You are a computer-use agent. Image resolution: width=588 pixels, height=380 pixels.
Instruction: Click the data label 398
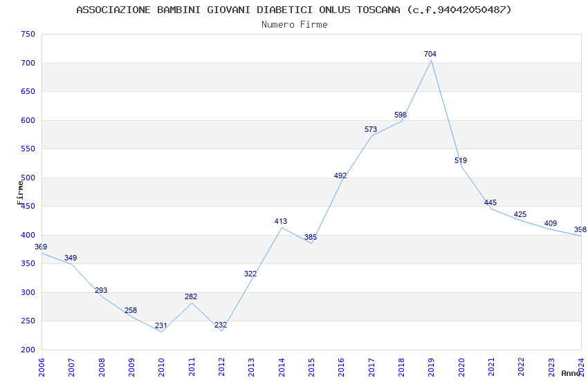click(x=580, y=229)
